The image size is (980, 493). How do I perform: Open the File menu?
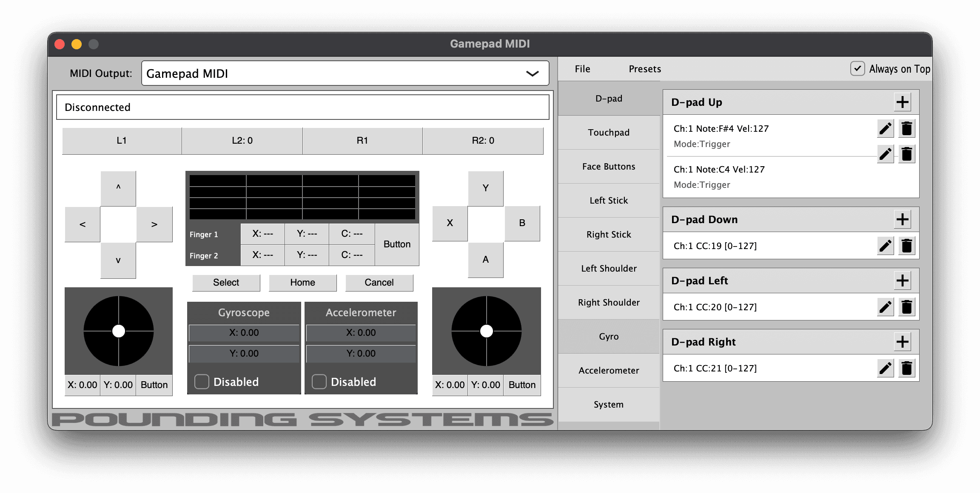[x=582, y=69]
